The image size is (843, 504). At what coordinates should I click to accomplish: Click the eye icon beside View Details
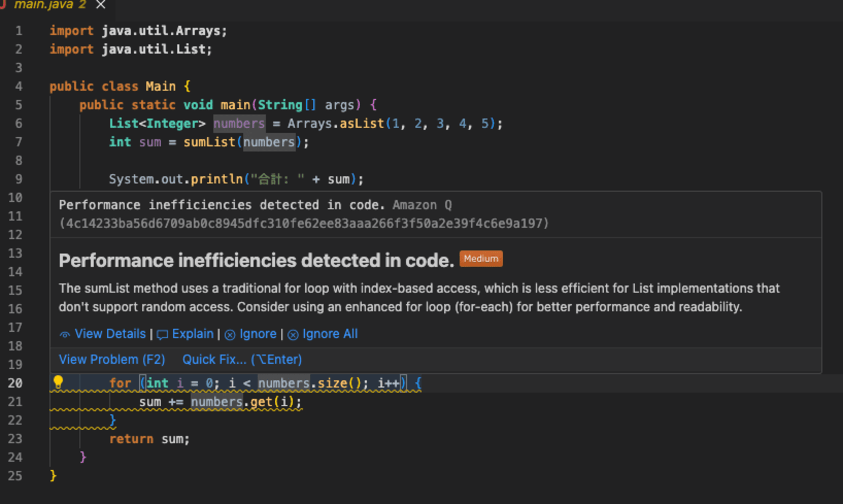click(65, 335)
